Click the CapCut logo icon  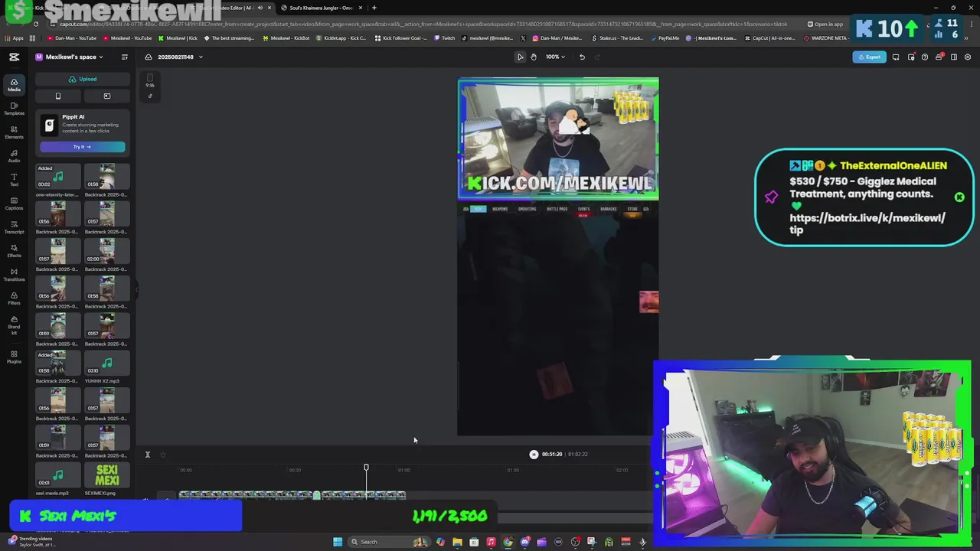click(x=14, y=57)
